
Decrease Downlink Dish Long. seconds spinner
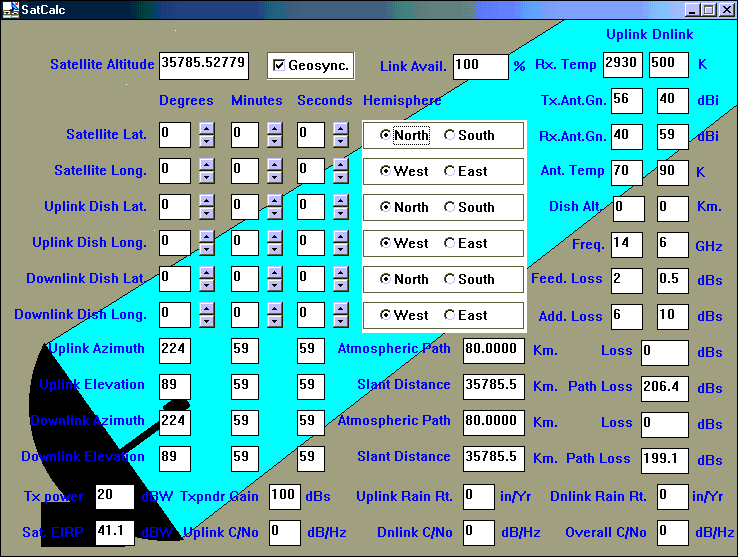(x=340, y=321)
